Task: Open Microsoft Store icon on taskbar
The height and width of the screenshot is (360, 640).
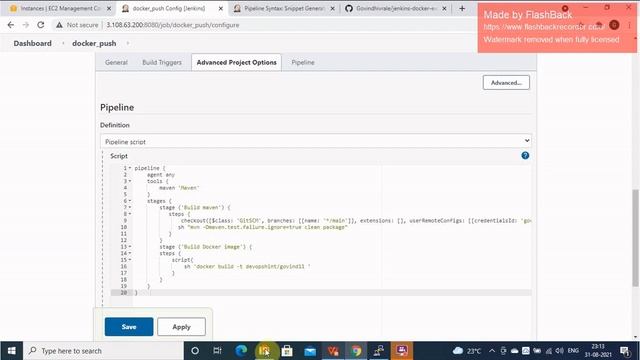Action: [x=287, y=351]
